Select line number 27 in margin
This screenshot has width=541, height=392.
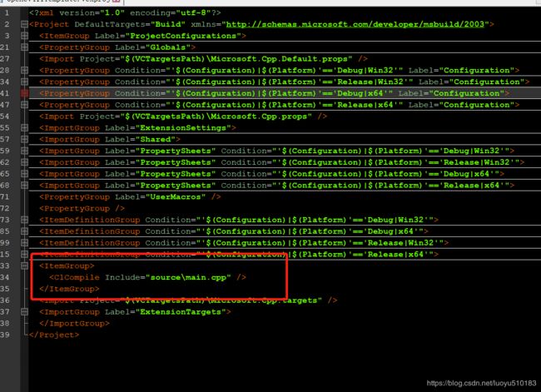click(x=5, y=58)
